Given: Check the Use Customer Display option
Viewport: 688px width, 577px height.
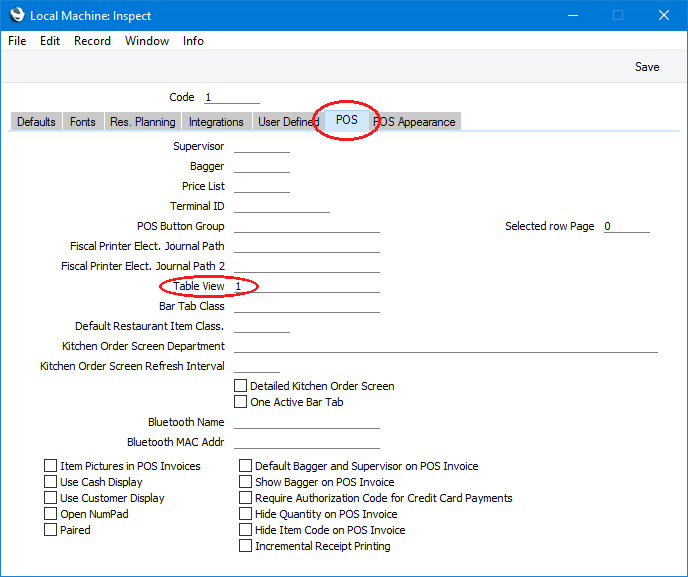Looking at the screenshot, I should [50, 498].
